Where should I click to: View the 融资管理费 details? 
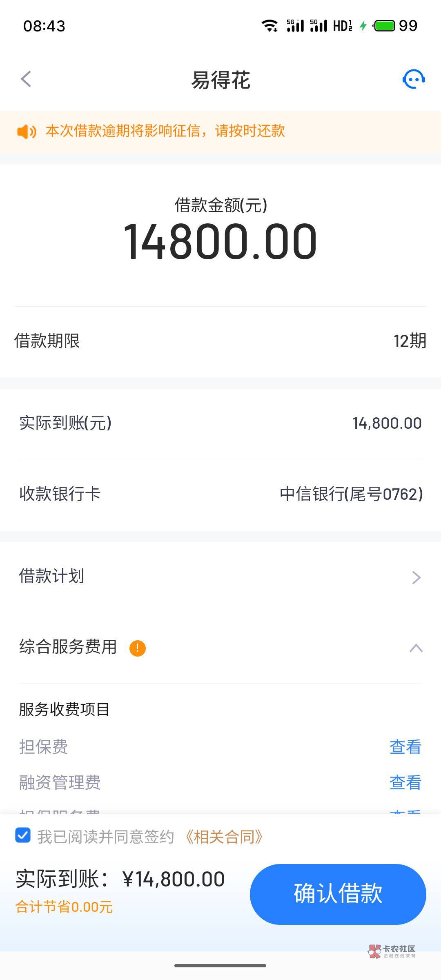pos(405,782)
